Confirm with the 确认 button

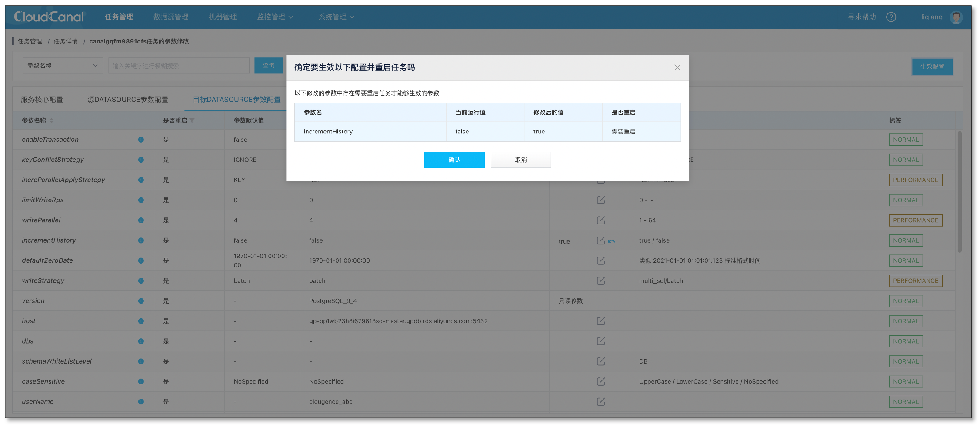(x=454, y=160)
